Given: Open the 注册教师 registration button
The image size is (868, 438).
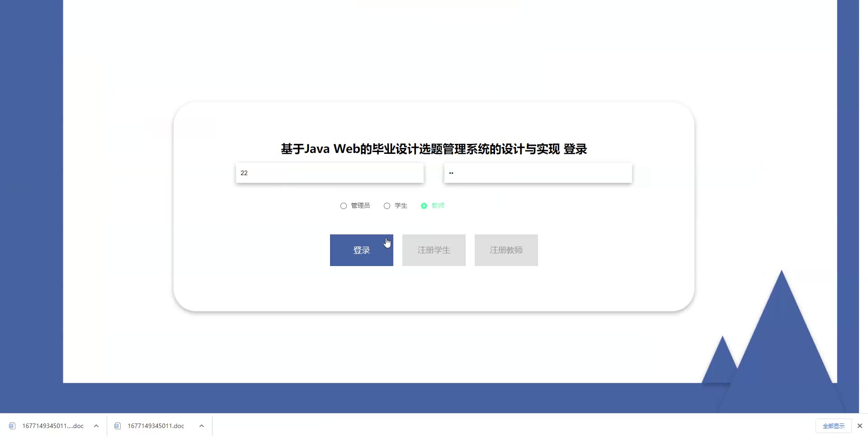Looking at the screenshot, I should pyautogui.click(x=506, y=250).
